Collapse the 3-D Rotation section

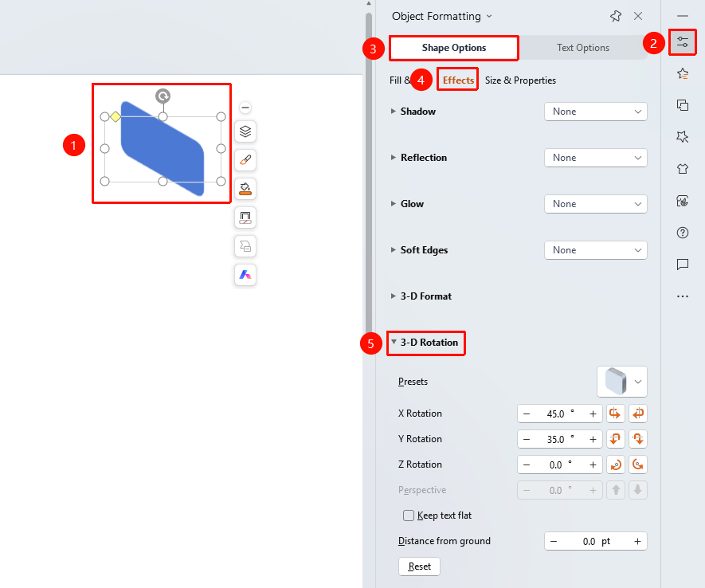click(394, 342)
